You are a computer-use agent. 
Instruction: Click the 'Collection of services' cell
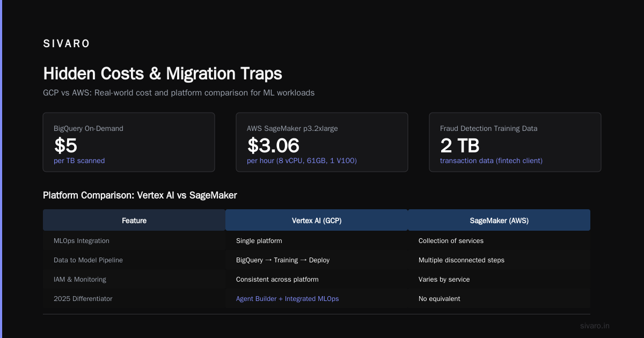(451, 241)
